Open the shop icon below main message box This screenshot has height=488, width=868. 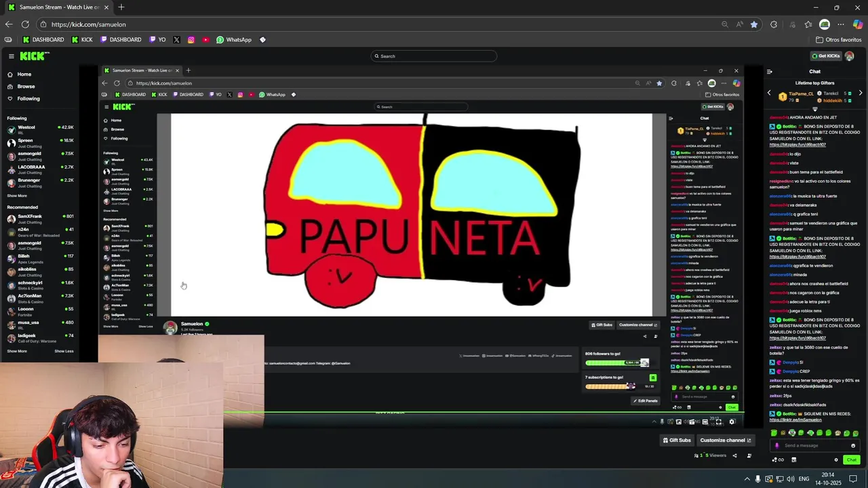(x=793, y=460)
